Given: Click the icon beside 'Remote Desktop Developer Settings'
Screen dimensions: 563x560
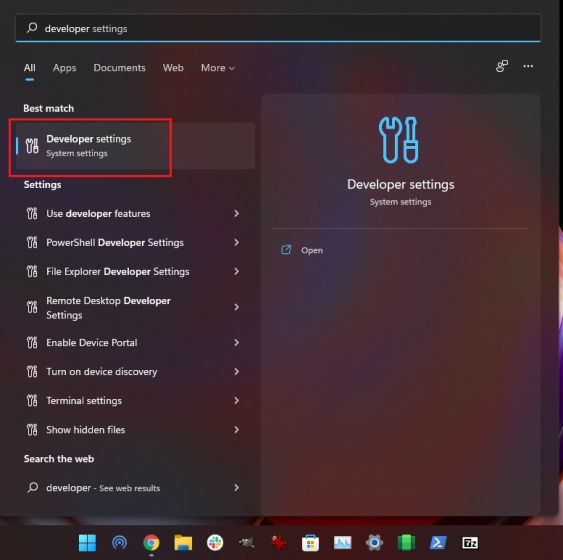Looking at the screenshot, I should (32, 307).
